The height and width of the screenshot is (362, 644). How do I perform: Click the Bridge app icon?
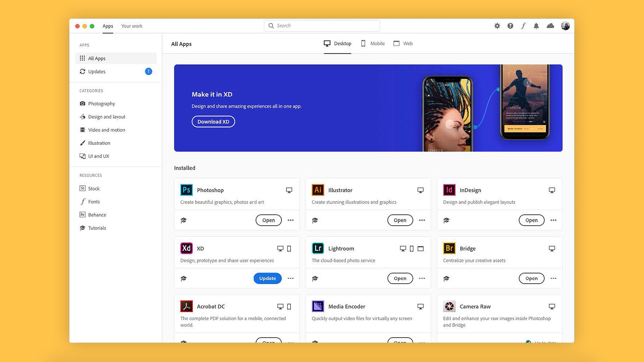449,248
